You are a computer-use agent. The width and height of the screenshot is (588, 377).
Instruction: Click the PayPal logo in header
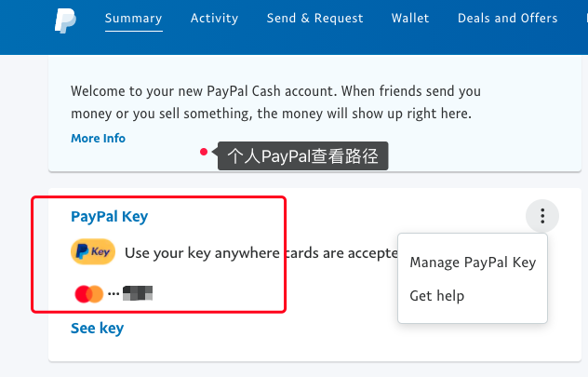[64, 20]
